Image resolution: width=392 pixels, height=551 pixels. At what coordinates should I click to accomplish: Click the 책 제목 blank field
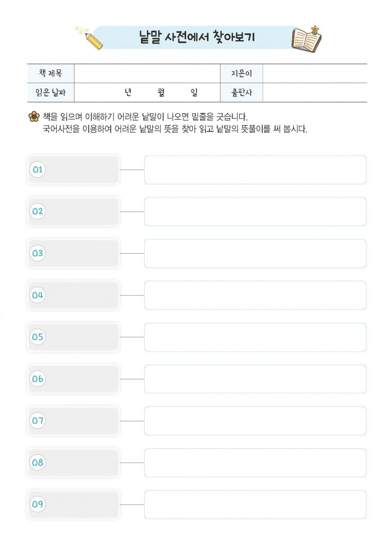click(147, 73)
